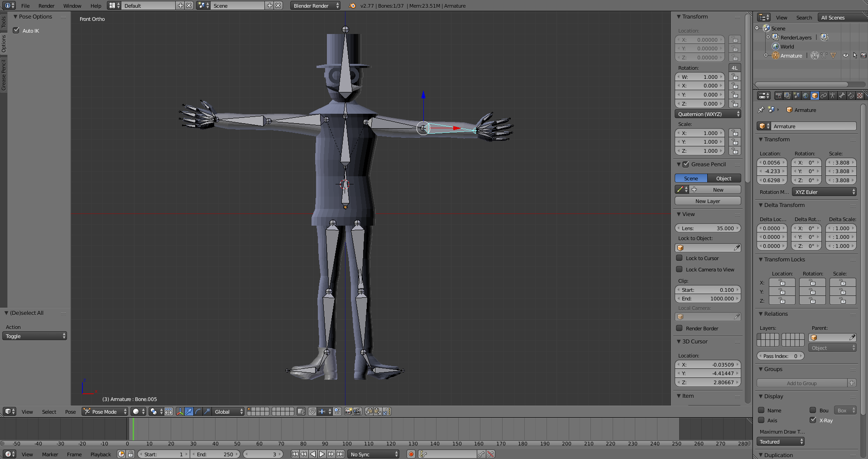Uncheck the Grease Pencil panel checkbox
This screenshot has height=459, width=868.
tap(686, 164)
